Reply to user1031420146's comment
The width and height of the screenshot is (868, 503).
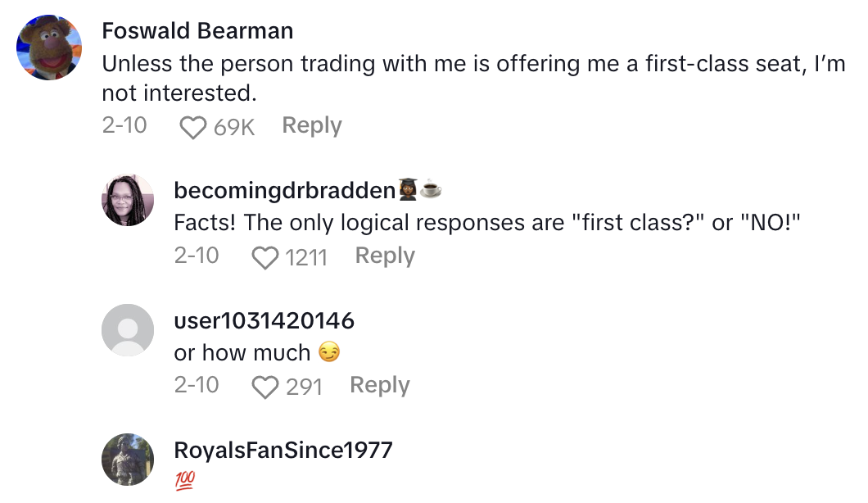coord(379,385)
